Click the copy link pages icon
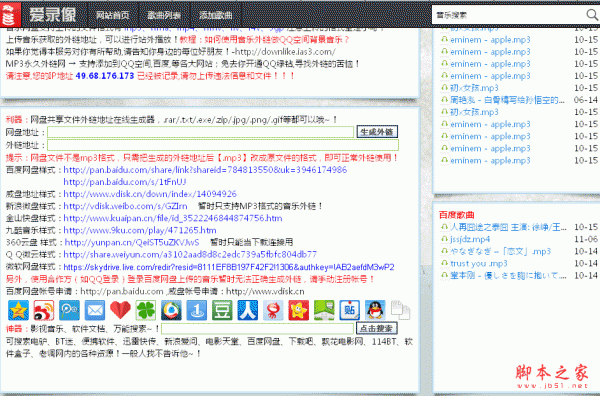600x396 pixels. (400, 310)
